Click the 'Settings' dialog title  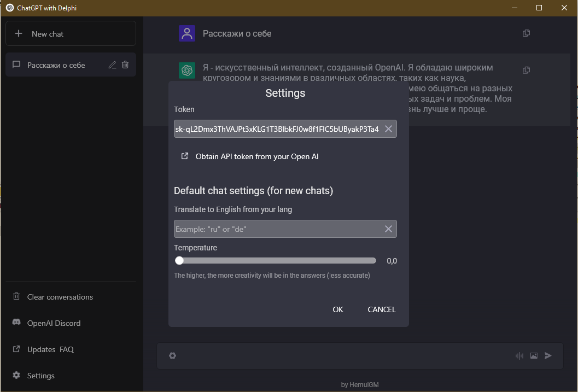pos(285,93)
